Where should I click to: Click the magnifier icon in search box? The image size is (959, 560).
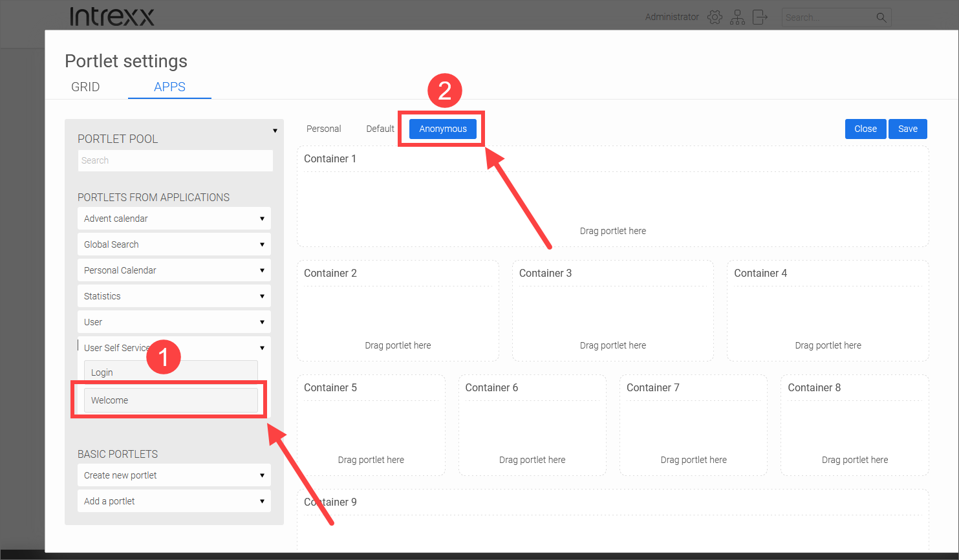click(x=881, y=17)
